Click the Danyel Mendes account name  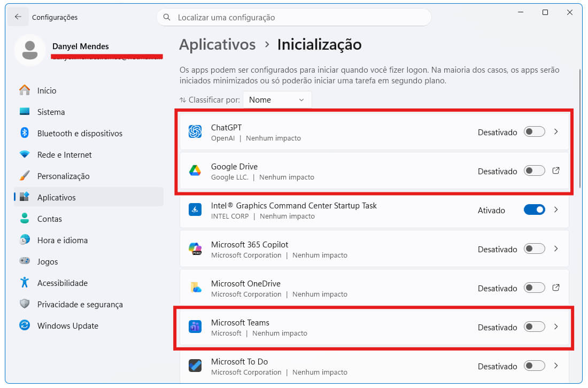point(81,46)
